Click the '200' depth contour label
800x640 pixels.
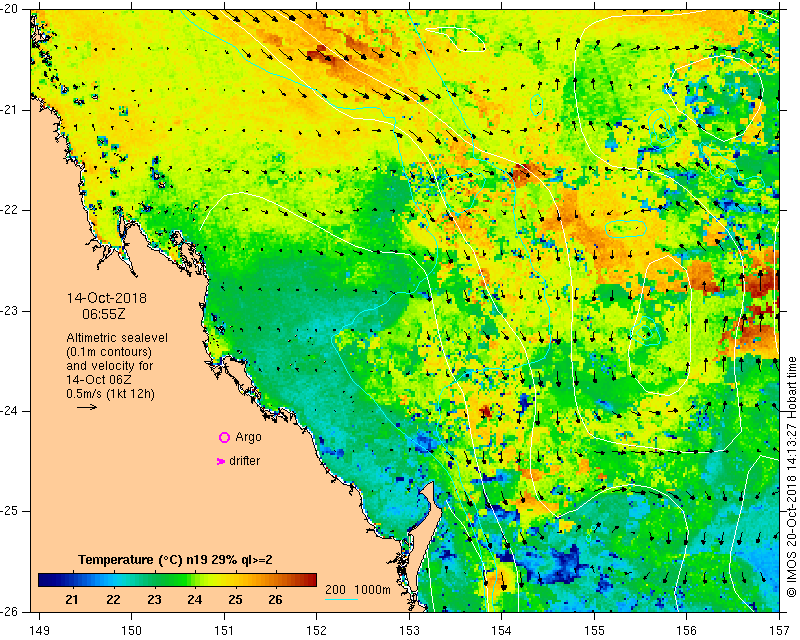(x=335, y=590)
